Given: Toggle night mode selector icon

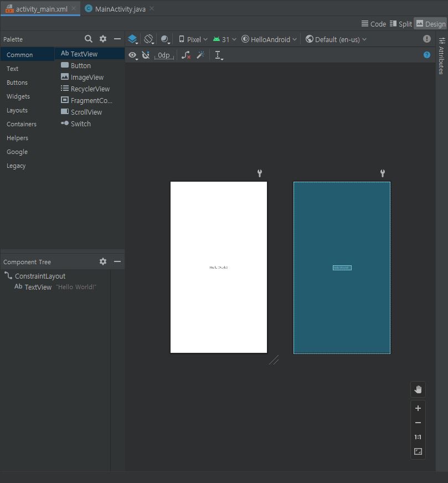Looking at the screenshot, I should pos(165,39).
